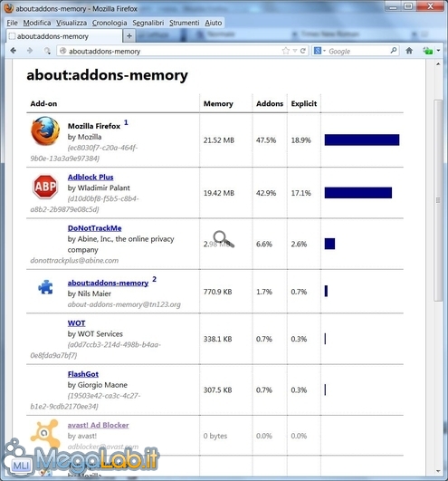Click the by Giorgio Maone author text
Screen dimensions: 448x481
pyautogui.click(x=98, y=385)
